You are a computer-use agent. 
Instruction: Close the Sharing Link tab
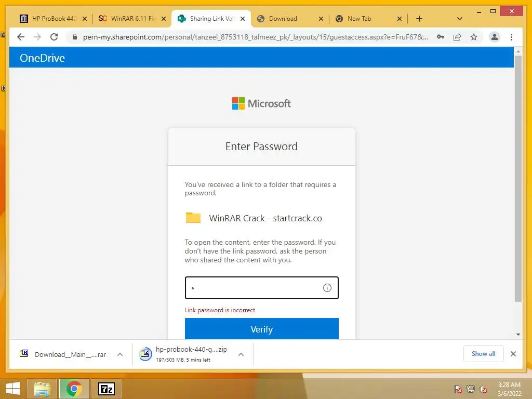(243, 19)
